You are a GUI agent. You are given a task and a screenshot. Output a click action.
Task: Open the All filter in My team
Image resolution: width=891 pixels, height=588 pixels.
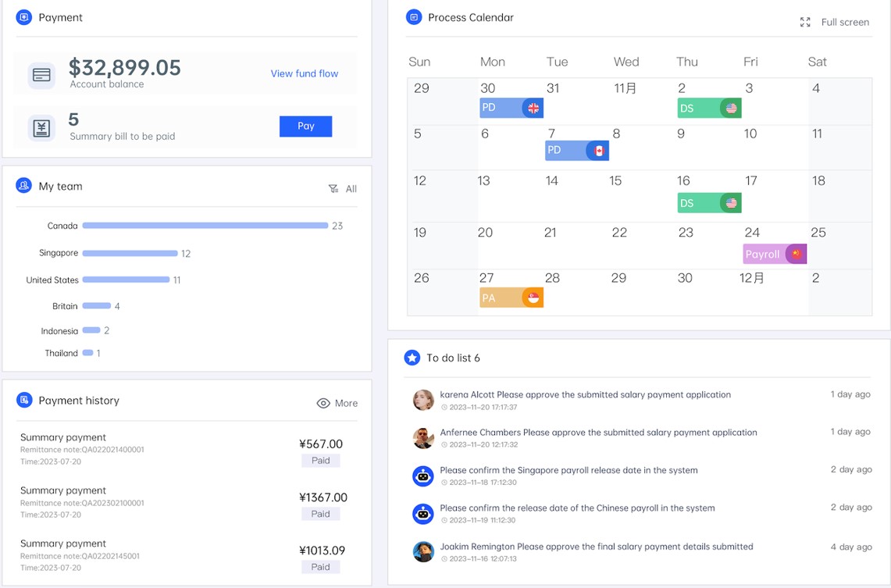pyautogui.click(x=343, y=189)
